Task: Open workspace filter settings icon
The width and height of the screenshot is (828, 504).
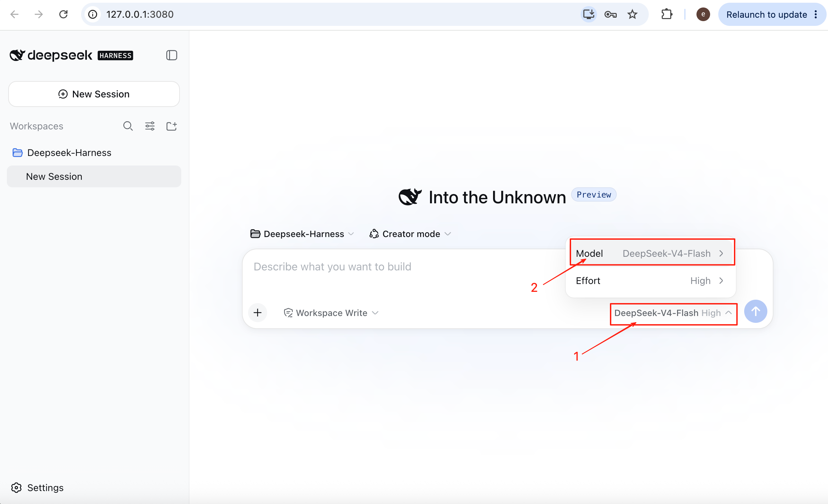Action: (150, 126)
